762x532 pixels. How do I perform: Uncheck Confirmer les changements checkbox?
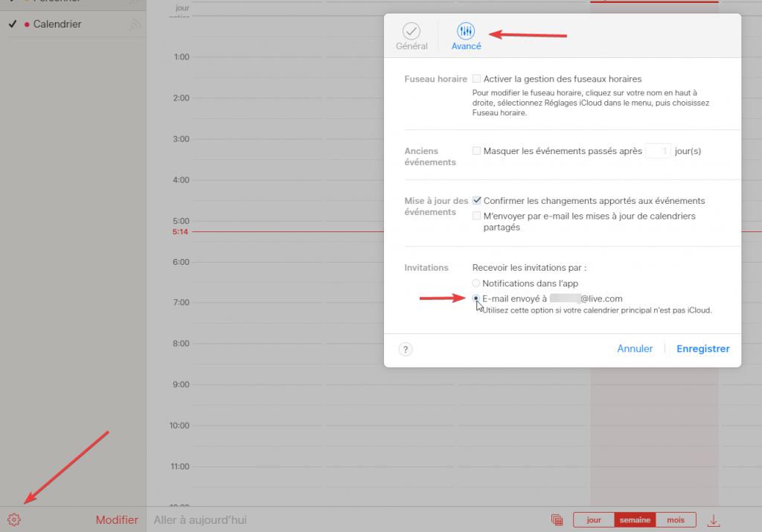click(x=477, y=201)
